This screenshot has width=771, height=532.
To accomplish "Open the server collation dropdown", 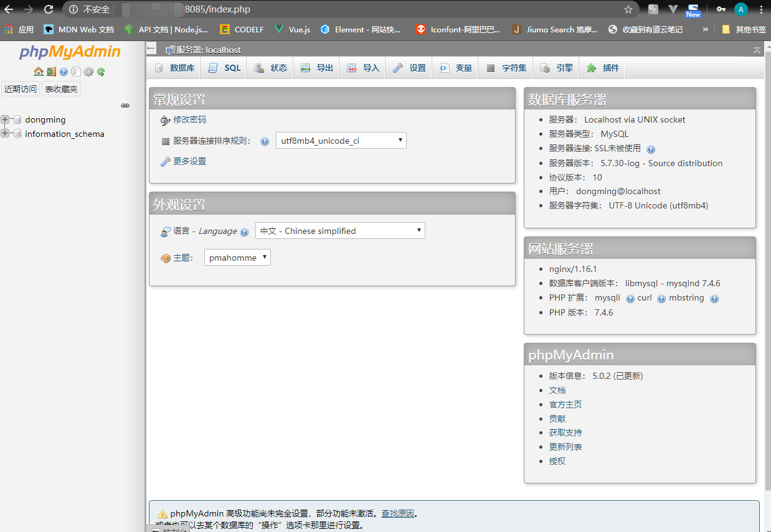I will tap(341, 140).
